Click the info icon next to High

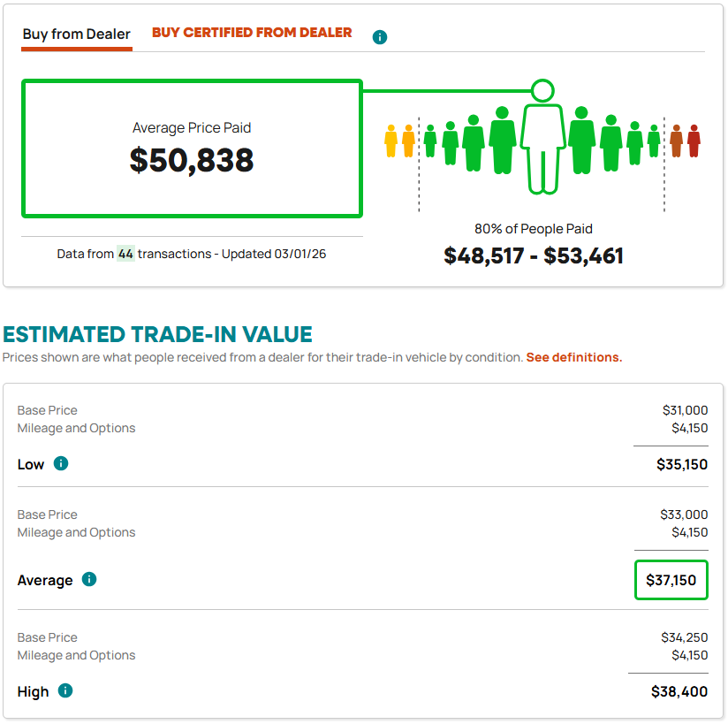65,690
